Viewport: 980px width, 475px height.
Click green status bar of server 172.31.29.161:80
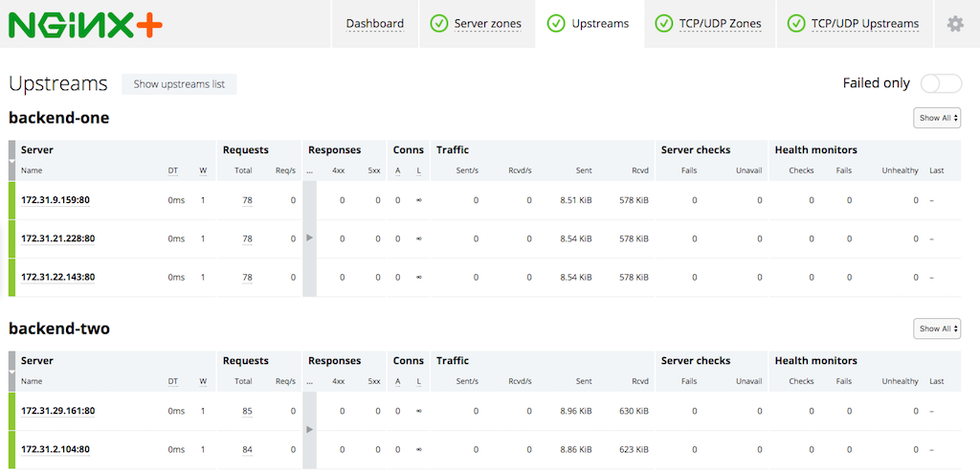11,411
